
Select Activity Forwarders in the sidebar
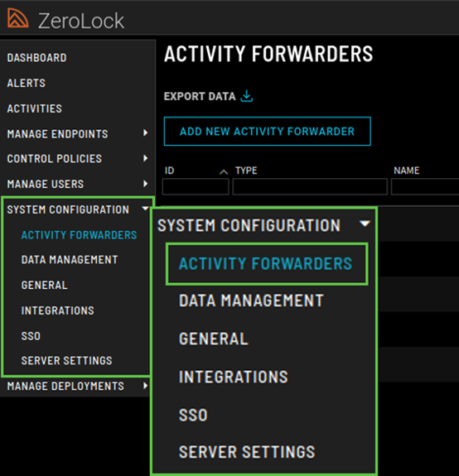point(79,235)
